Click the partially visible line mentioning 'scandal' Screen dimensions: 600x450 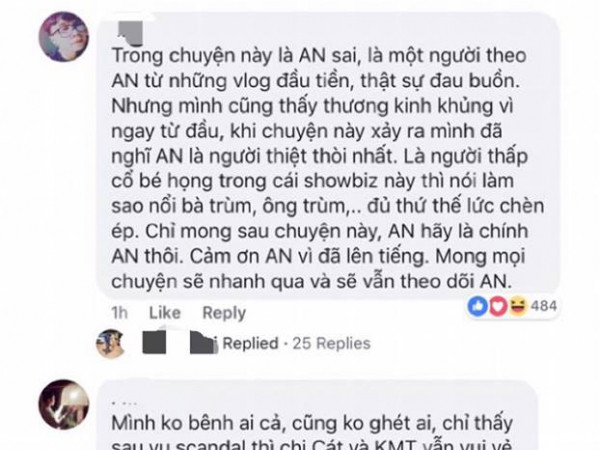[x=311, y=445]
